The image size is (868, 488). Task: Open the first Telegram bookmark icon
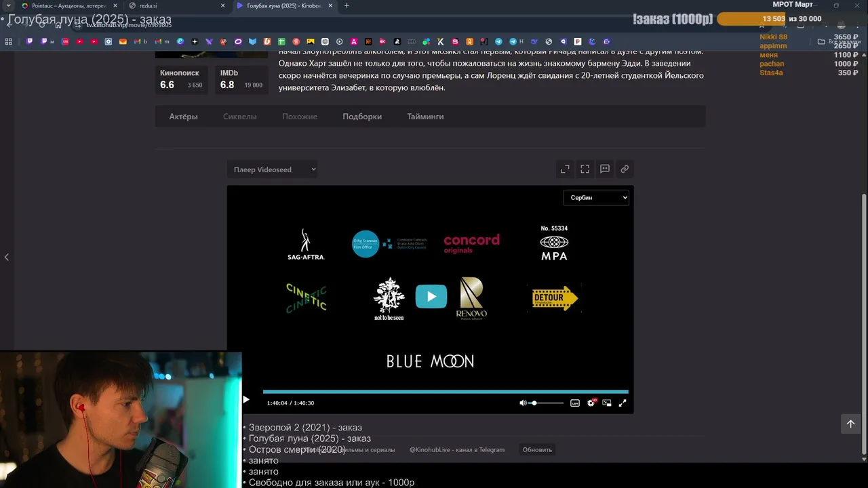coord(498,41)
